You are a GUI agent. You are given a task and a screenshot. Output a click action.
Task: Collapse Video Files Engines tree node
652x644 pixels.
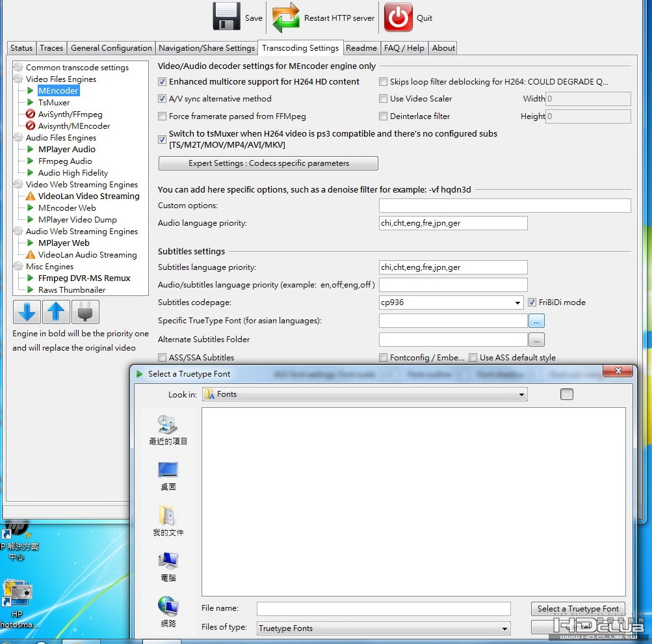click(18, 79)
